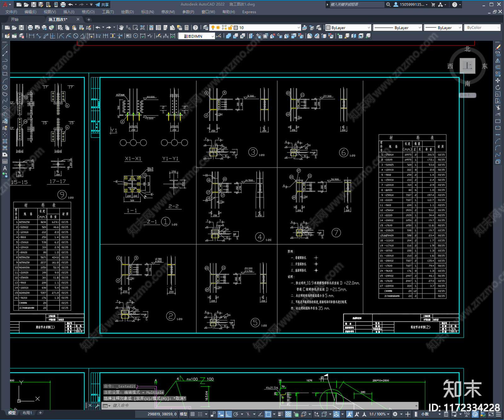Viewport: 504px width, 420px height.
Task: Click the Pan (hand) tool icon
Action: (x=121, y=28)
